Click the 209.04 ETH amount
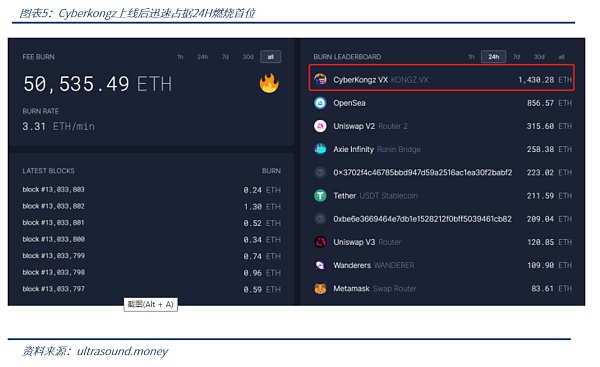Viewport: 600px width, 367px height. pos(549,219)
